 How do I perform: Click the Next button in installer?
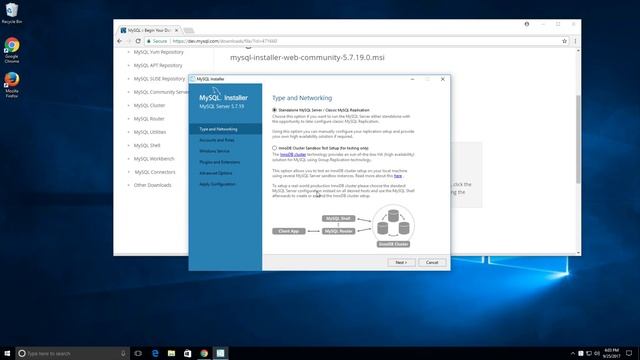pyautogui.click(x=401, y=262)
